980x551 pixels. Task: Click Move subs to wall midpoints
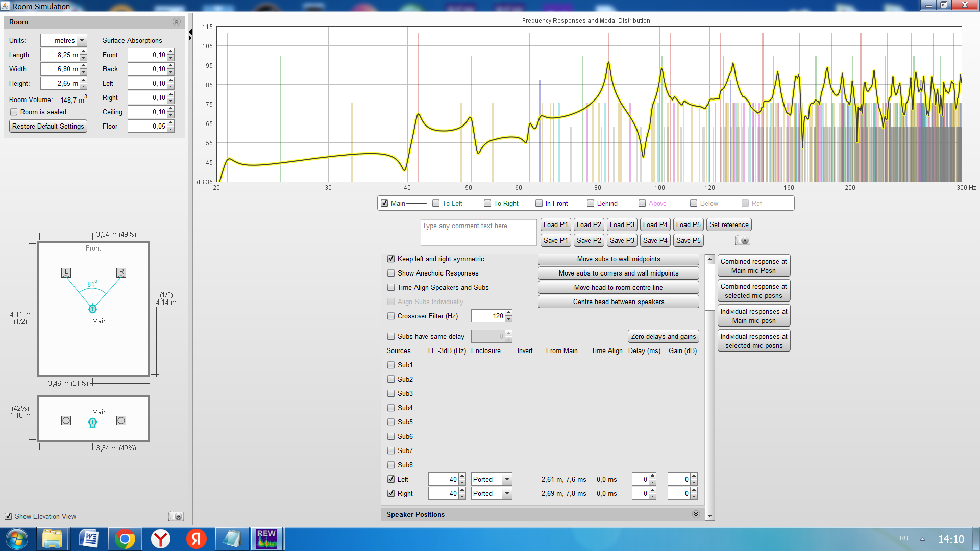tap(619, 259)
